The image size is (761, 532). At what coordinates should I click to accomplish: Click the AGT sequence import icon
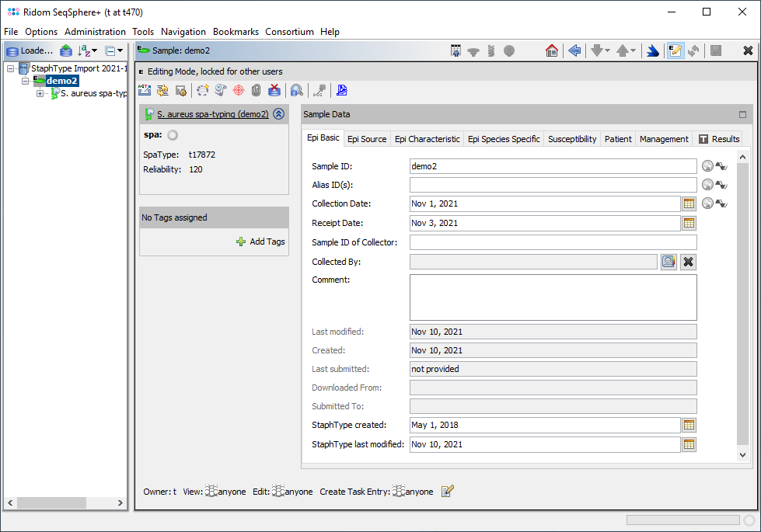(x=144, y=90)
